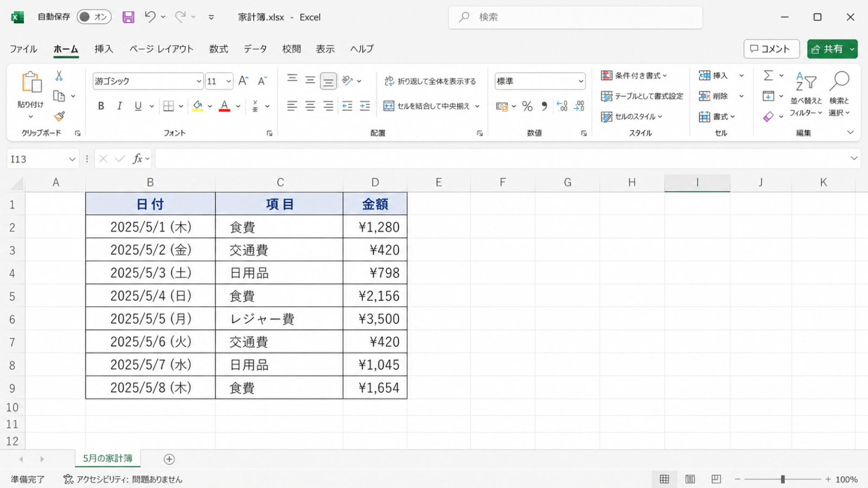Select the Format Painter brush icon

(x=59, y=116)
